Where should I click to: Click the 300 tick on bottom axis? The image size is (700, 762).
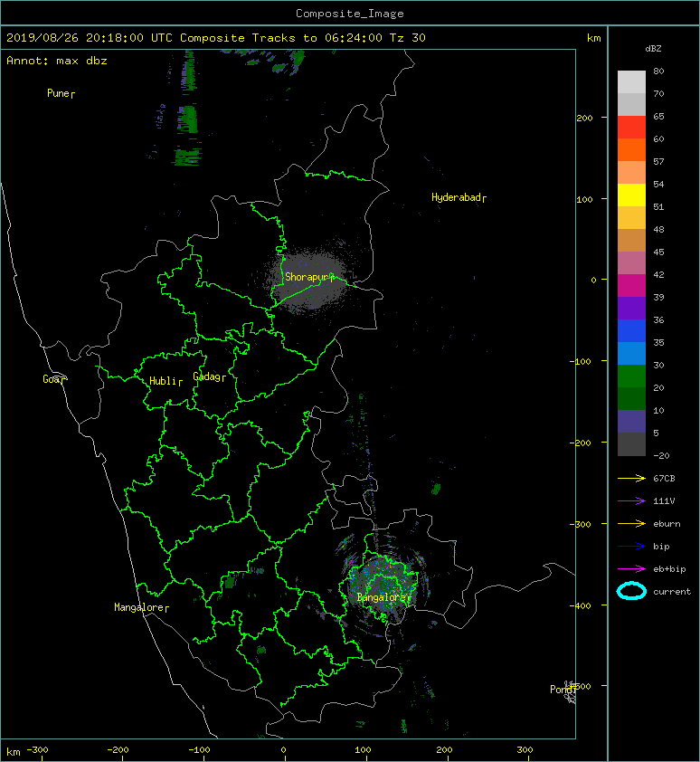(x=525, y=750)
